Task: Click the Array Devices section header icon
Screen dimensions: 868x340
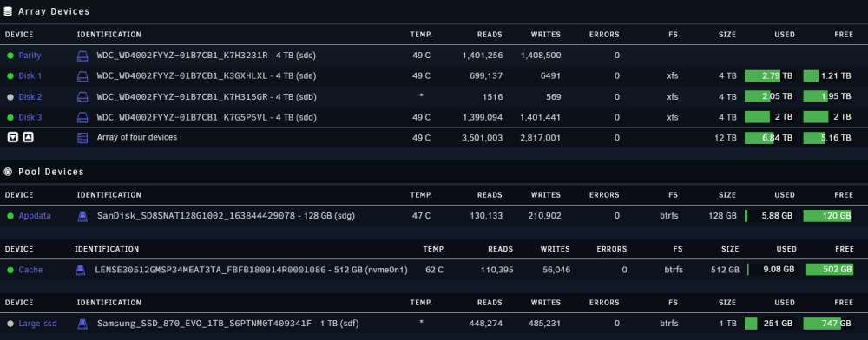Action: [x=8, y=11]
